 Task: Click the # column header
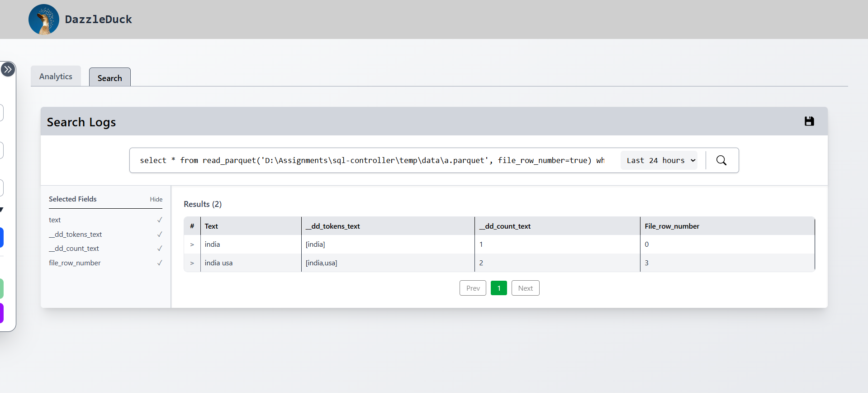(x=192, y=226)
